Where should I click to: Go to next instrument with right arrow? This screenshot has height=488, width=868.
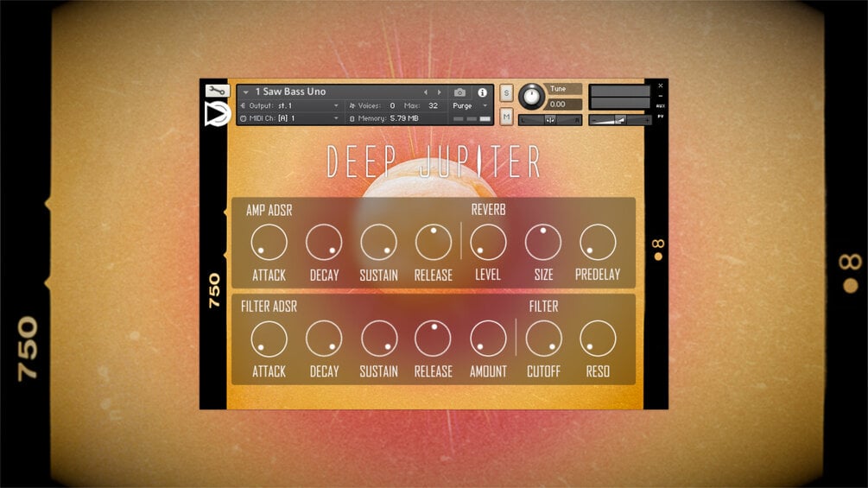tap(440, 92)
